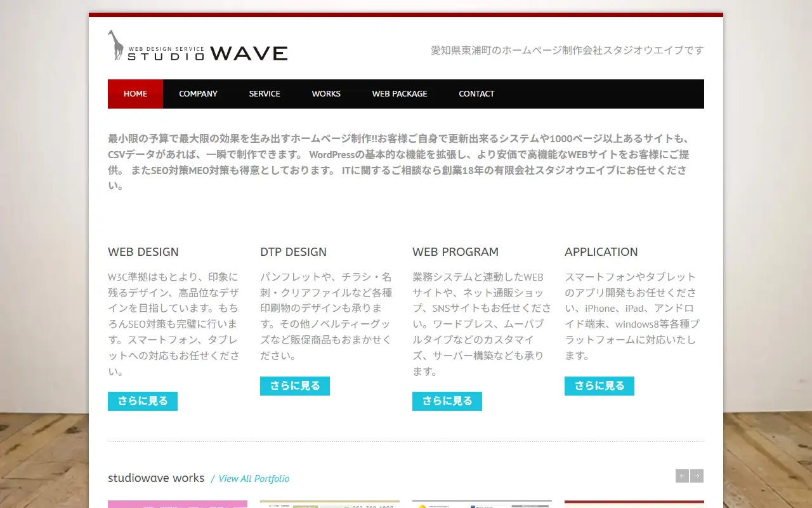Click さらに見る under DTP DESIGN

pyautogui.click(x=295, y=386)
